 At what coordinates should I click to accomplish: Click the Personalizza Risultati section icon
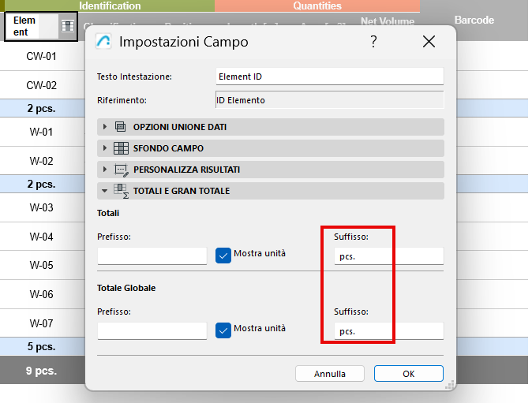pyautogui.click(x=121, y=170)
